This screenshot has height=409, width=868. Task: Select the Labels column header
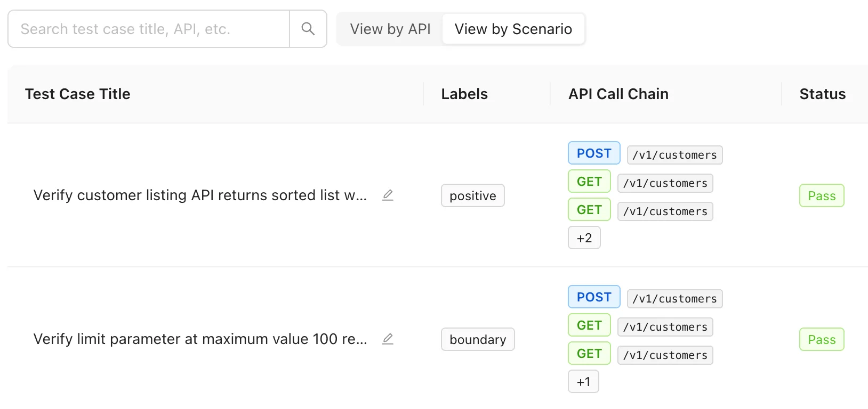pyautogui.click(x=464, y=94)
